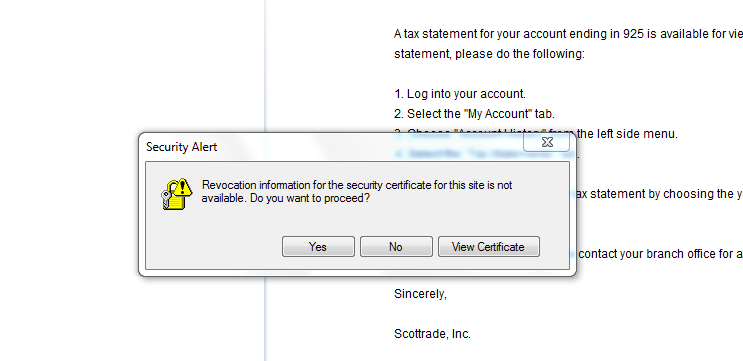Click the 'Select the My Account tab' step

point(474,114)
